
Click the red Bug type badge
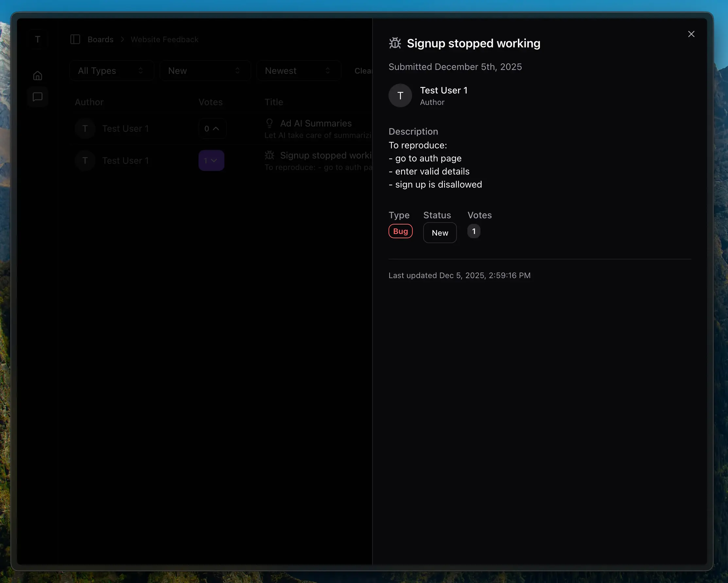coord(400,231)
